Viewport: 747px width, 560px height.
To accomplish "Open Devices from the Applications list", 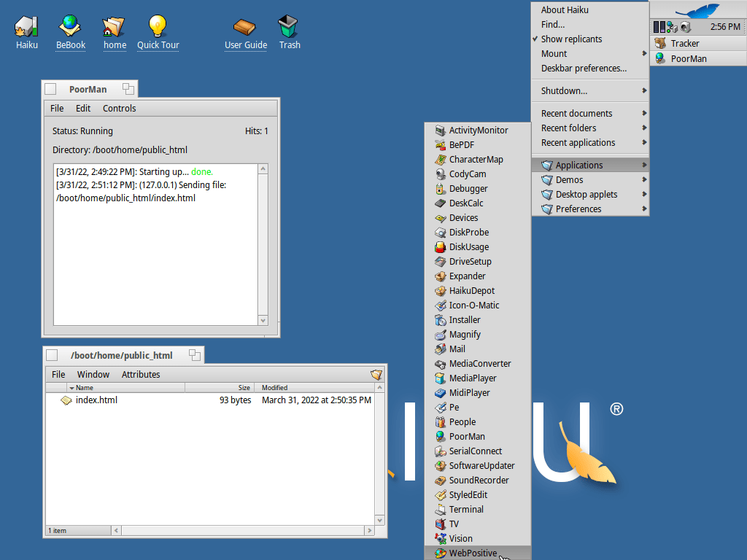I will pos(478,217).
